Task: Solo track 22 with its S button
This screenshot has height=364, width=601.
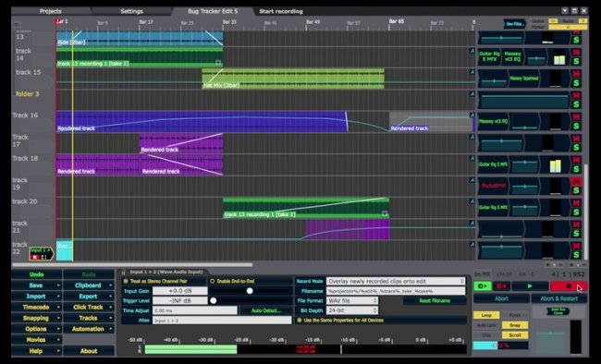Action: [576, 255]
